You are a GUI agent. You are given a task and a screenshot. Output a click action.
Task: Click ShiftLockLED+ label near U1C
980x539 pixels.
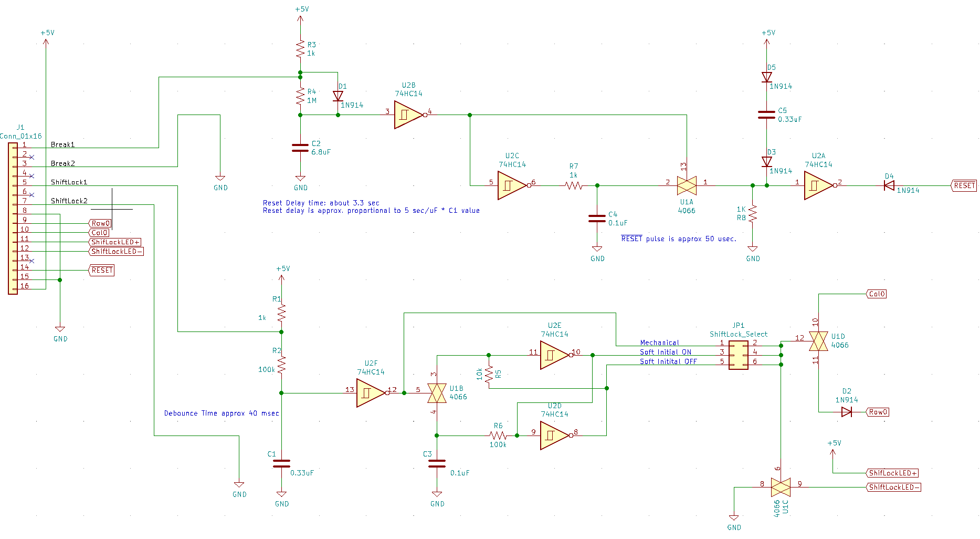(892, 473)
